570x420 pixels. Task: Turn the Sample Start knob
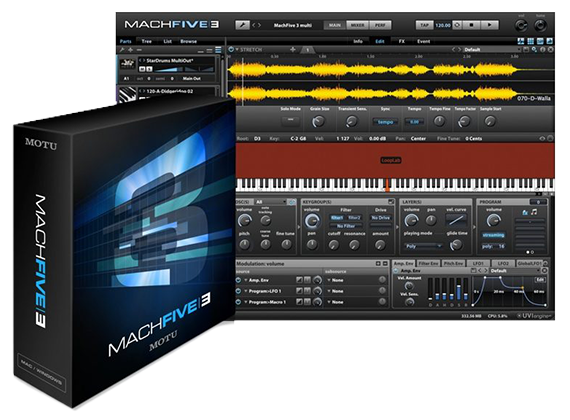click(x=490, y=121)
